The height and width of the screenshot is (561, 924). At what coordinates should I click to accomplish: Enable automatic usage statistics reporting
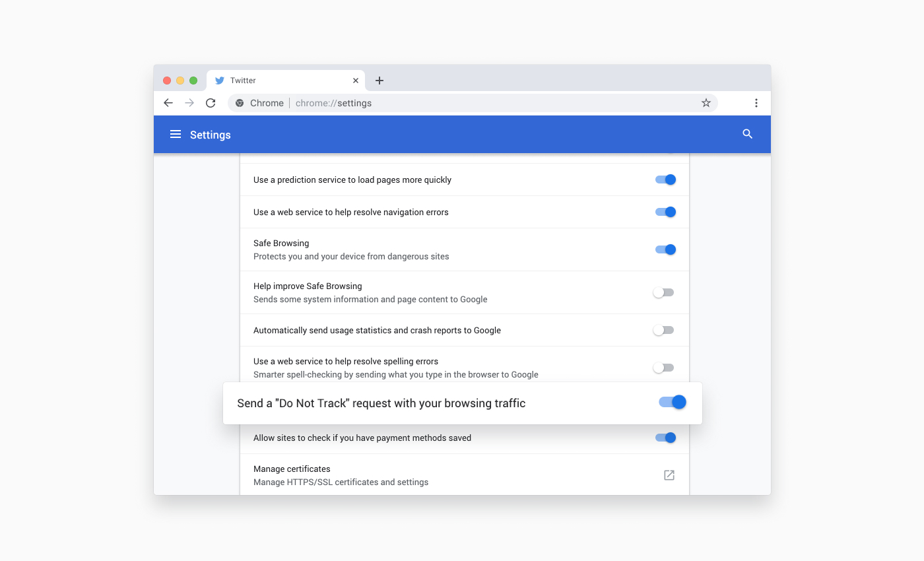pos(663,330)
